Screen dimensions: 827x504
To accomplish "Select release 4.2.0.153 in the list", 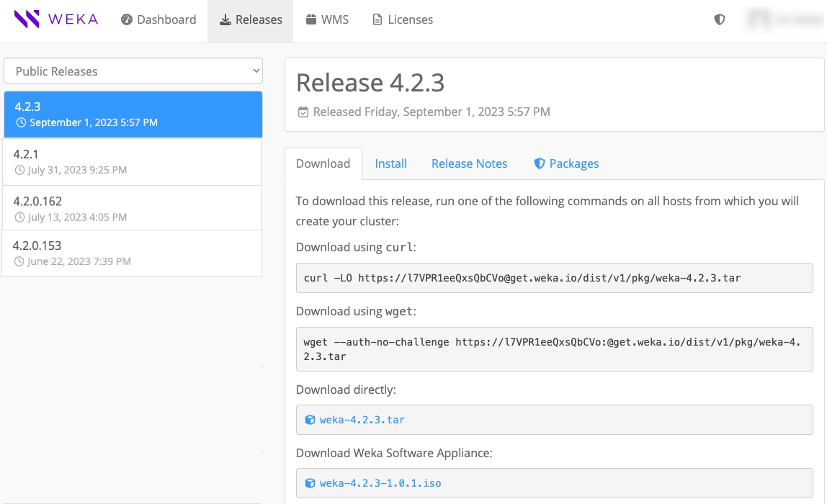I will 133,253.
